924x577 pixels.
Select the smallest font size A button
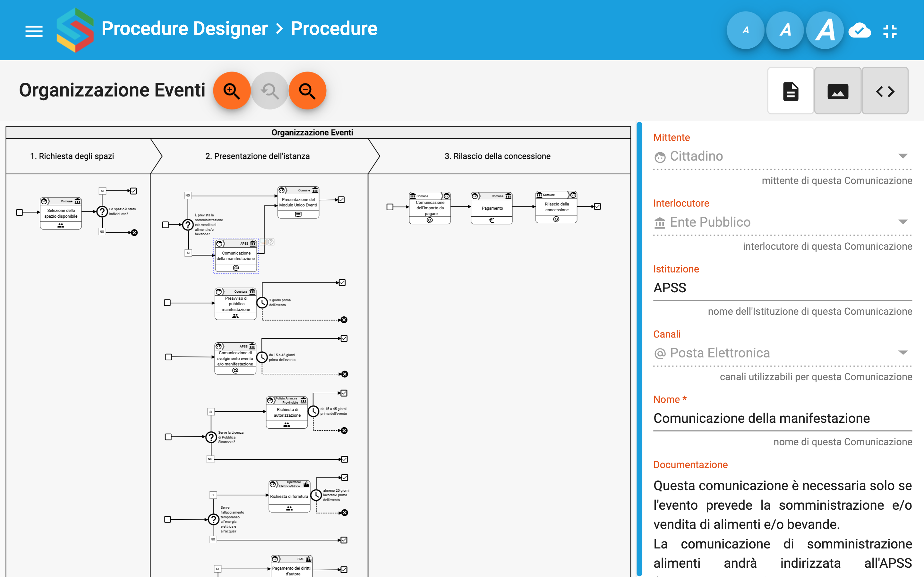pos(745,30)
